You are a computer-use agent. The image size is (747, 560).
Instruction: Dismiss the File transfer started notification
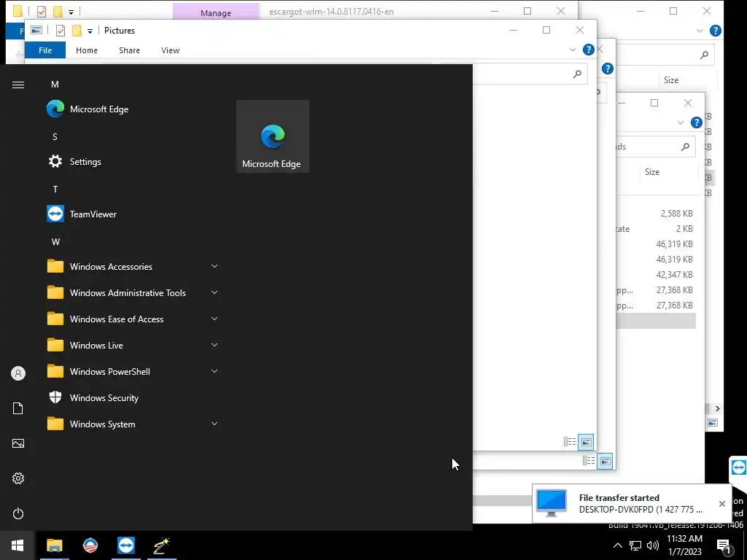721,503
